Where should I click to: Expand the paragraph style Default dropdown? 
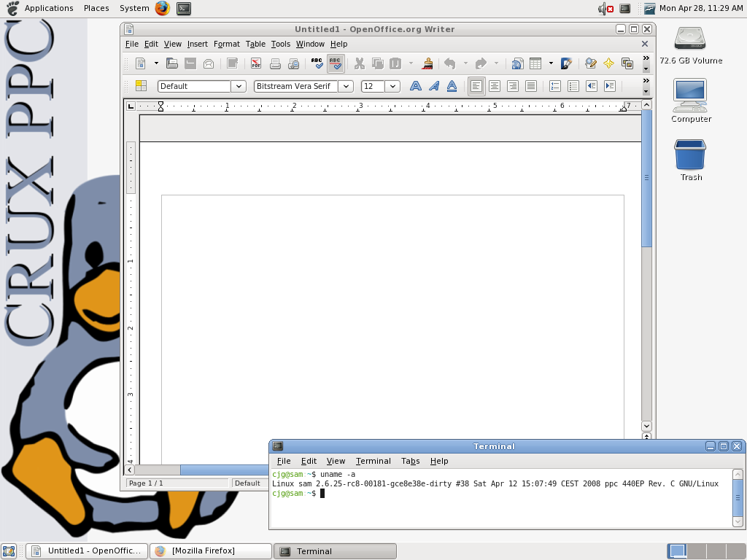tap(239, 86)
